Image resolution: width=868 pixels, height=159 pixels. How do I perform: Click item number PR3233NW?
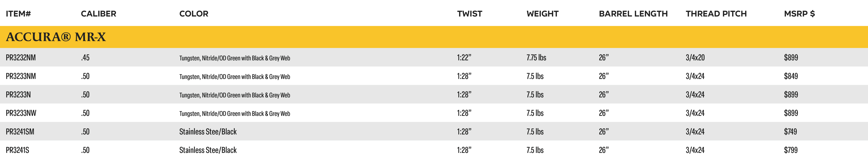pos(21,113)
